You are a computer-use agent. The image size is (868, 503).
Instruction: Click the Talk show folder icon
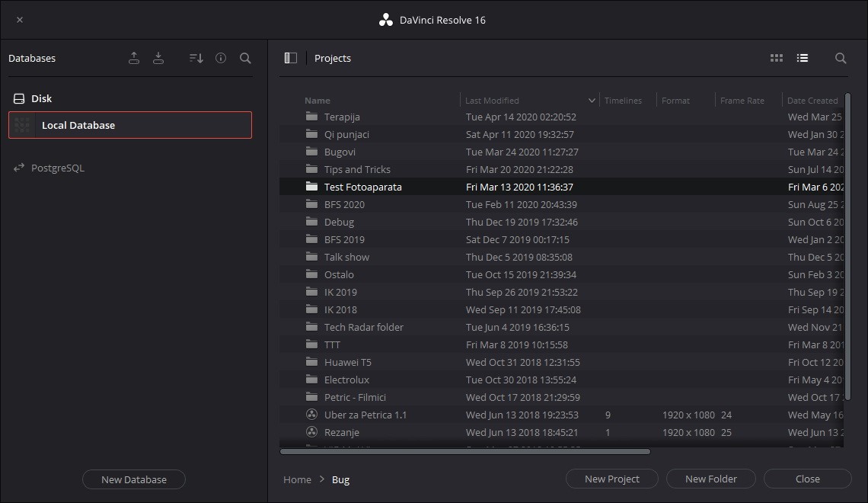coord(311,257)
